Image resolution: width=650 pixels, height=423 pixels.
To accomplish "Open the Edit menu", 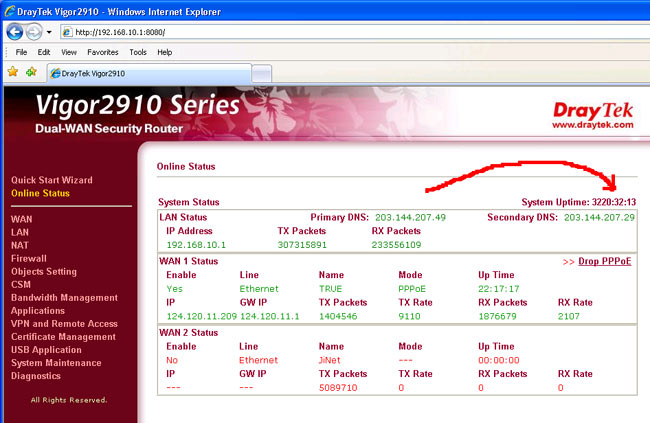I will 44,52.
